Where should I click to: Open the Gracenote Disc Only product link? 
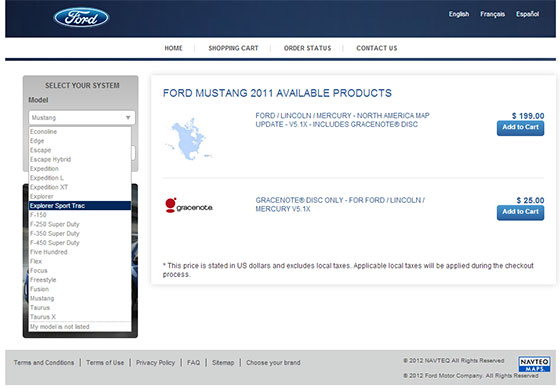click(x=340, y=204)
